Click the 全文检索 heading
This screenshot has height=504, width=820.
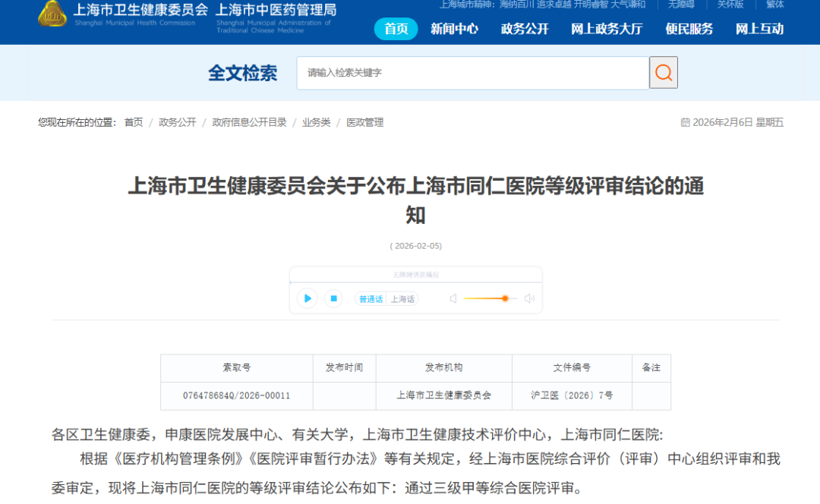coord(243,73)
